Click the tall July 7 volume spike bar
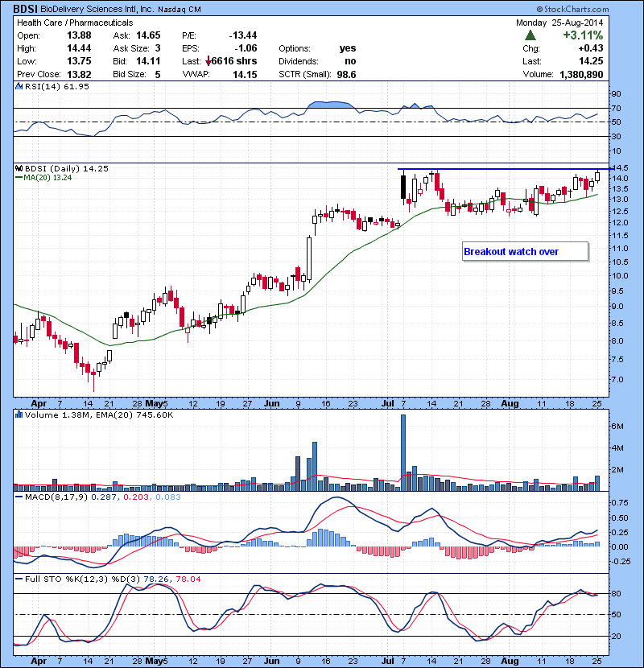This screenshot has width=644, height=668. [403, 452]
